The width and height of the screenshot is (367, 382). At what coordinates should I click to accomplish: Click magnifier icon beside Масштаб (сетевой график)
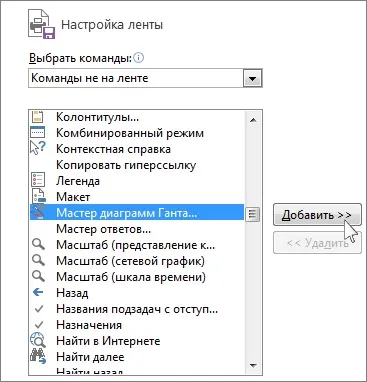click(38, 260)
